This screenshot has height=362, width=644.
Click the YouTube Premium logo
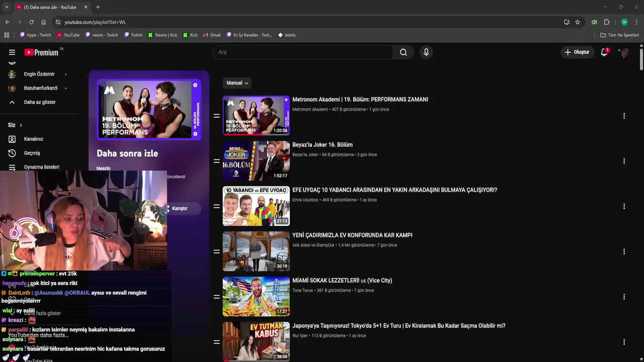pyautogui.click(x=41, y=52)
